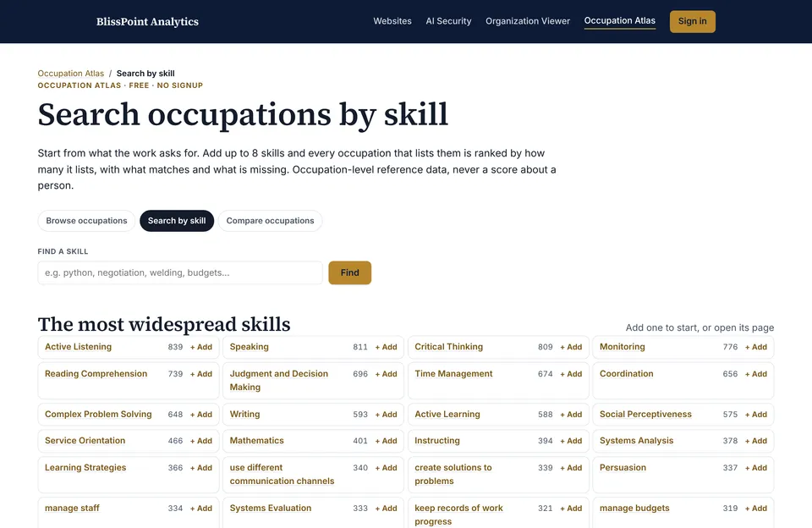Open Service Orientation skill page
This screenshot has height=528, width=812.
pos(85,441)
